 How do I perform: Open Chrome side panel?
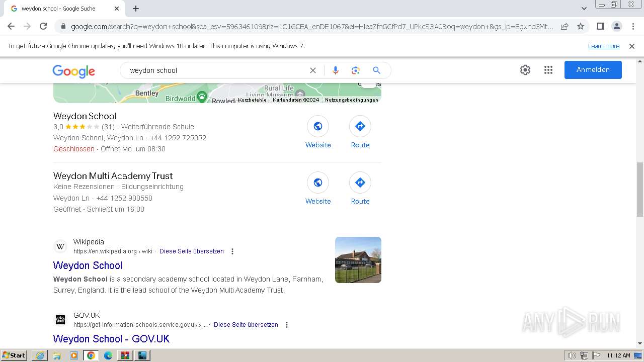[x=600, y=26]
